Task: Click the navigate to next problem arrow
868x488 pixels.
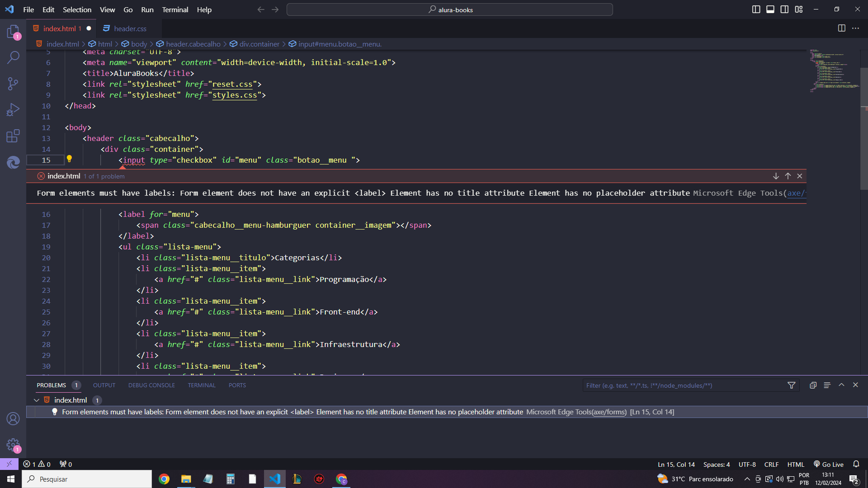Action: coord(776,176)
